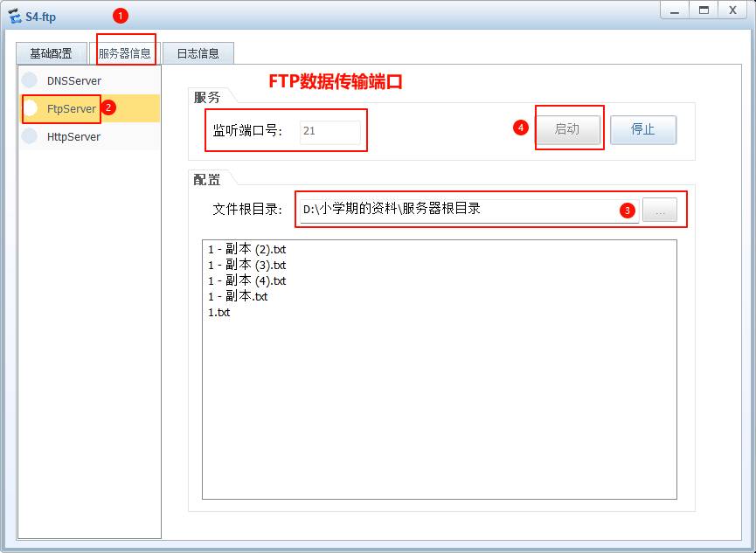
Task: Select file "1.txt" in the list
Action: click(x=218, y=312)
